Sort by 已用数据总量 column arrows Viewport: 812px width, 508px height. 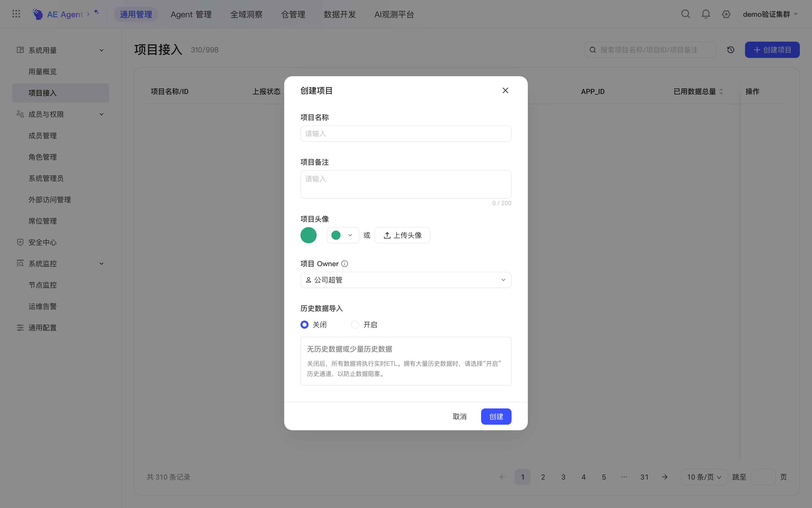click(721, 91)
